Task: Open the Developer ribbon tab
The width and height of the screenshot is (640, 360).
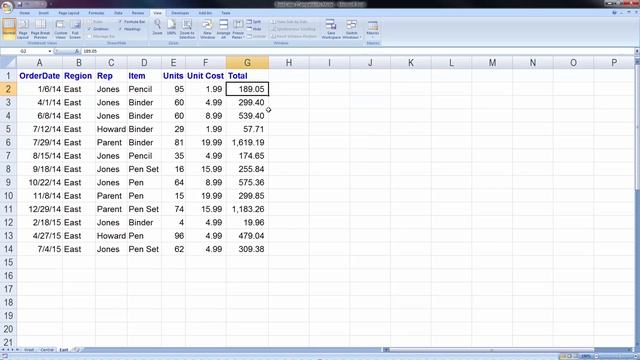Action: (x=180, y=13)
